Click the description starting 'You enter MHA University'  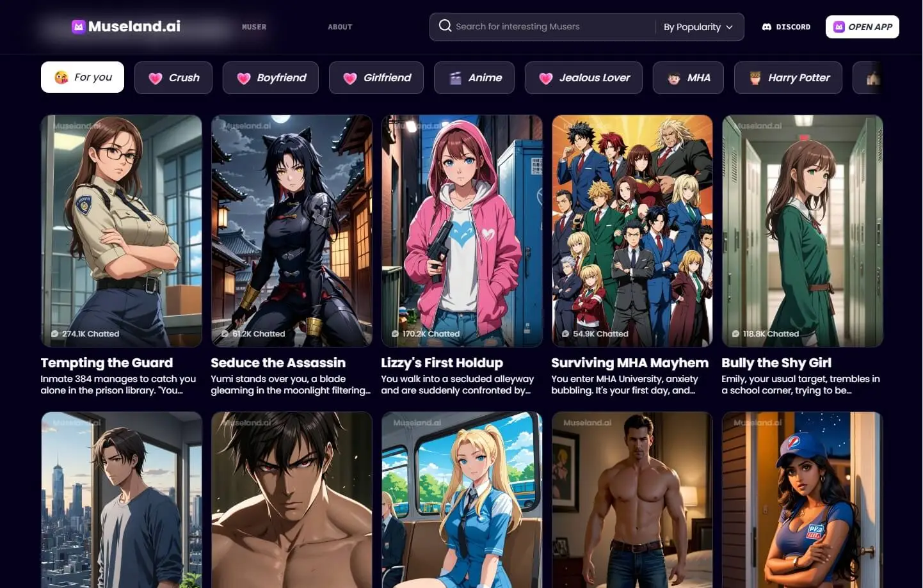coord(625,385)
